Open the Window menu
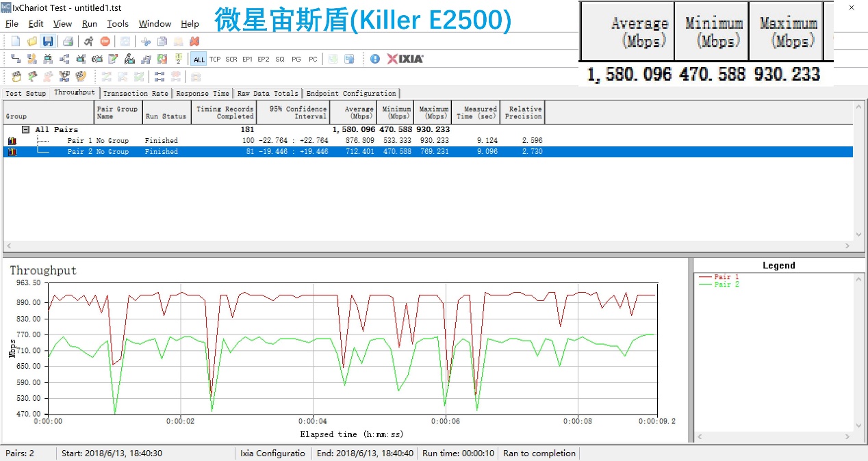 (x=155, y=23)
